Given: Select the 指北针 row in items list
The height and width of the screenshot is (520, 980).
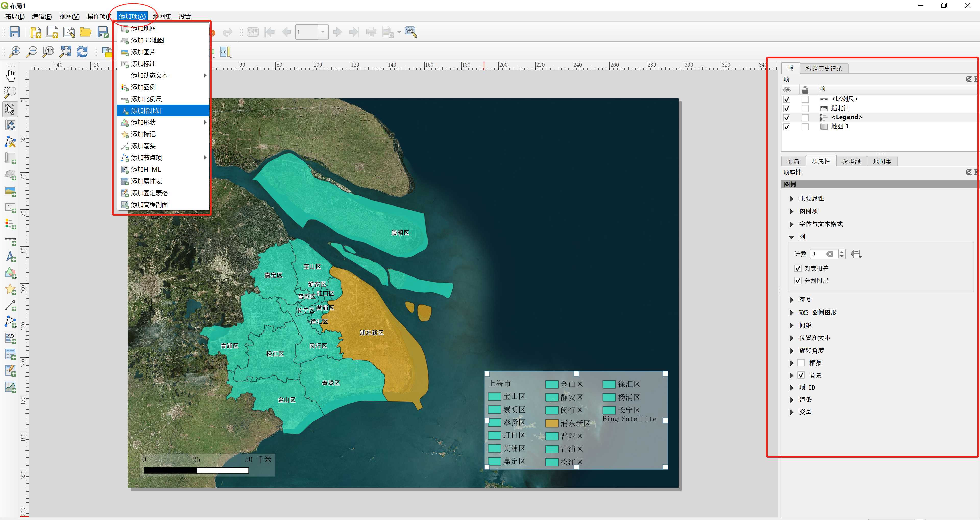Looking at the screenshot, I should [879, 108].
